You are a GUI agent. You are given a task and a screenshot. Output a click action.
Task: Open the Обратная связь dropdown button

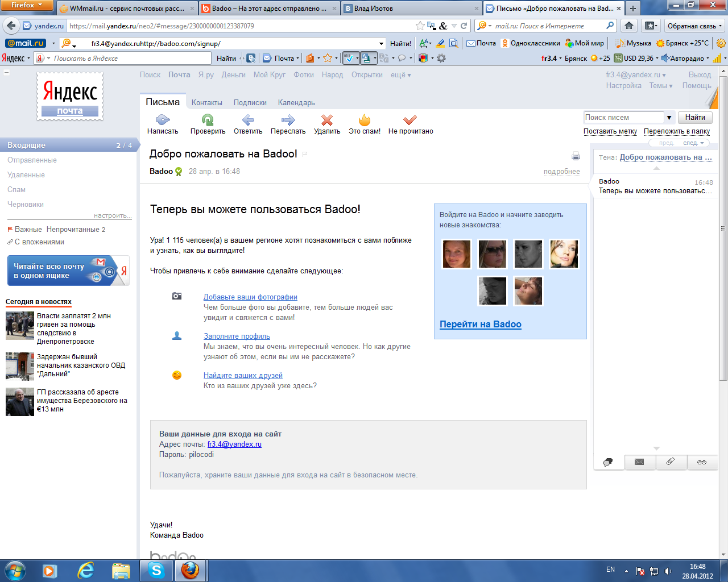[694, 26]
